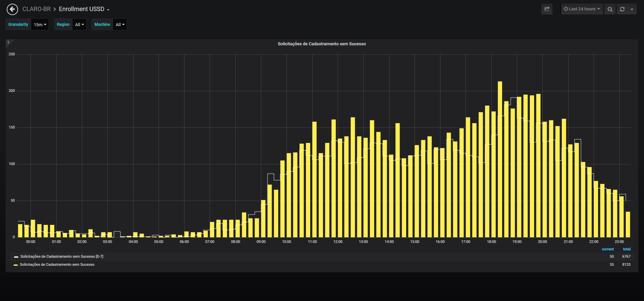Toggle the yellow Solicitações sem Sucesso series legend
Viewport: 644px width, 301px height.
click(x=57, y=264)
